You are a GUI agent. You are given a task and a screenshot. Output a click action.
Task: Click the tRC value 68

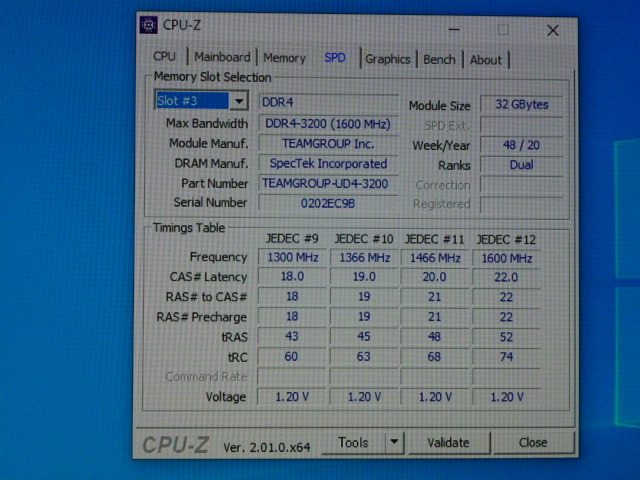(x=434, y=357)
